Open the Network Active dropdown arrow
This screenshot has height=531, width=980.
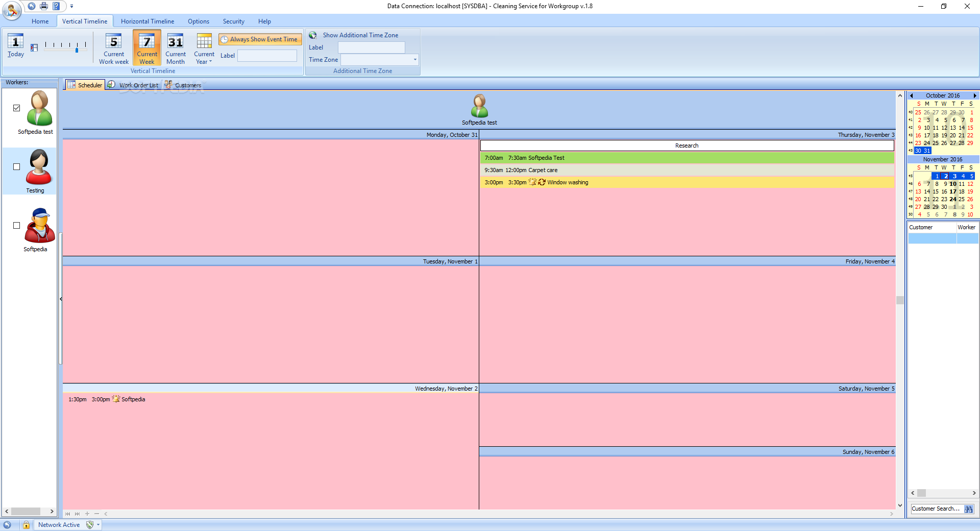click(x=98, y=525)
